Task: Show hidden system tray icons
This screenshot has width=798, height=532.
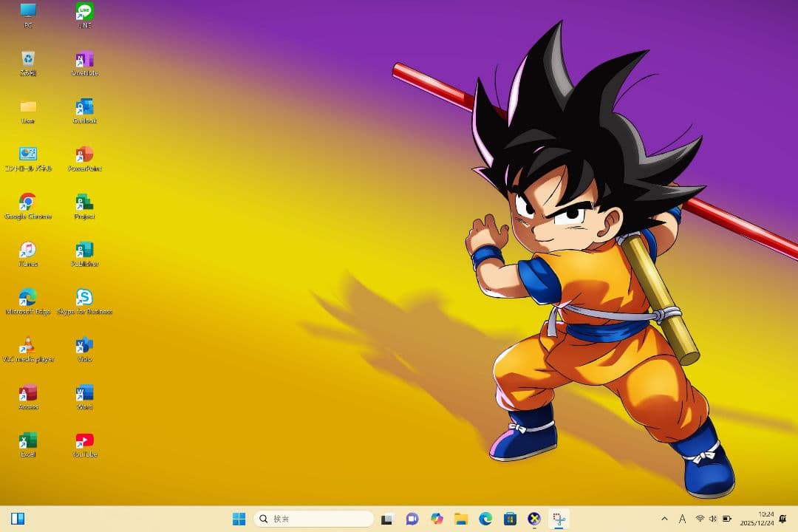Action: click(664, 519)
